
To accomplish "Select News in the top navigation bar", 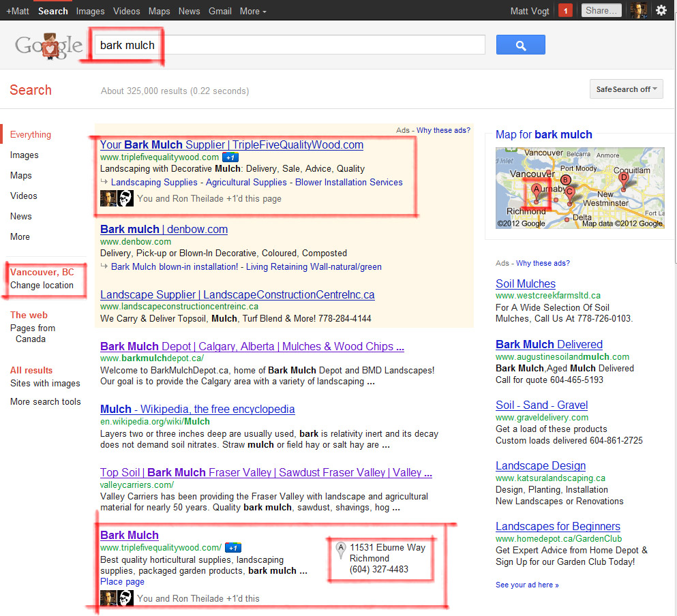I will tap(189, 11).
